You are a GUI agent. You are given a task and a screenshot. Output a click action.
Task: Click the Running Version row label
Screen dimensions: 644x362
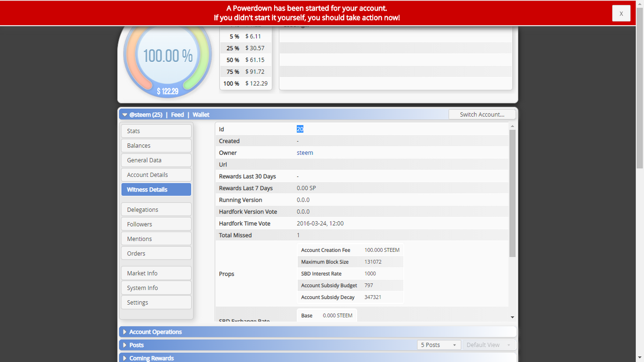[x=240, y=200]
